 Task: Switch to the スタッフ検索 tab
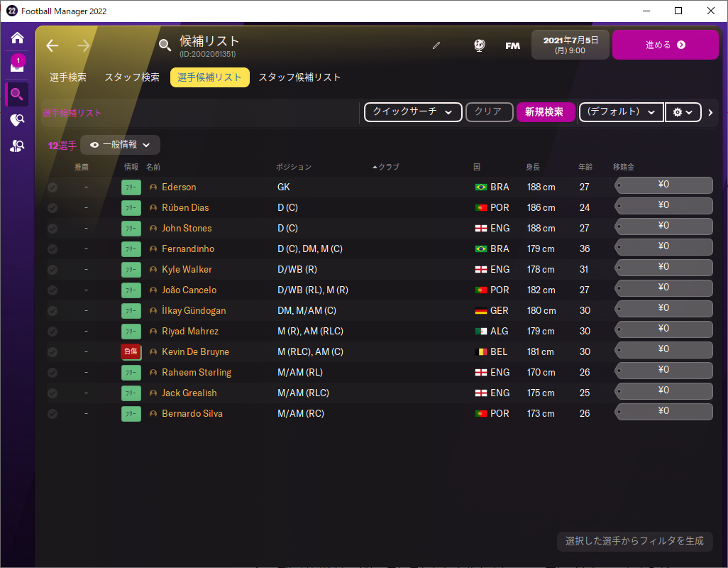(x=132, y=77)
